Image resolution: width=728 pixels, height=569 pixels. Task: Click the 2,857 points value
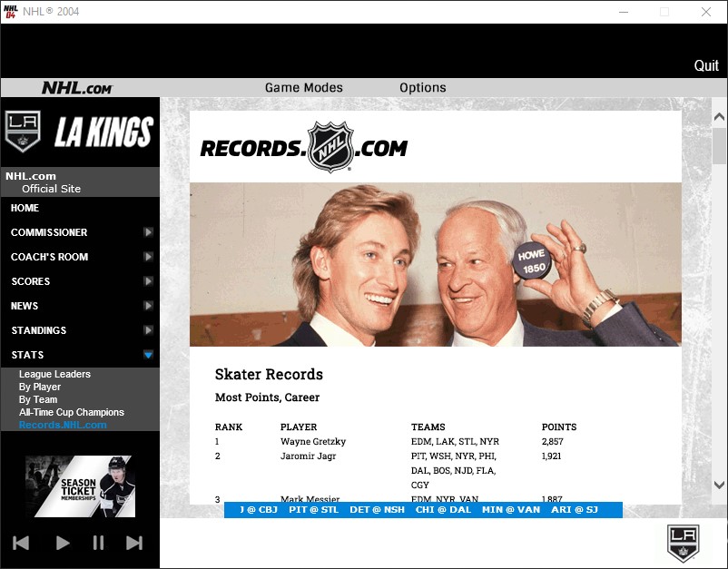(x=553, y=441)
